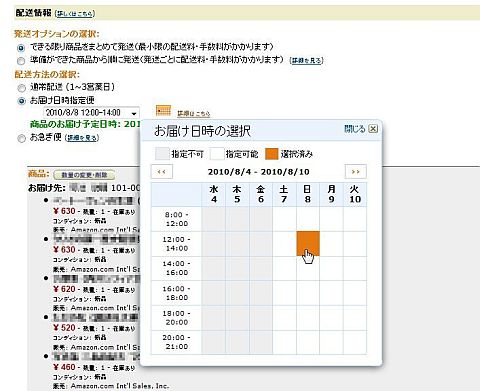The image size is (480, 391).
Task: Pick Monday 9 slot 16:00-18:00
Action: point(331,293)
